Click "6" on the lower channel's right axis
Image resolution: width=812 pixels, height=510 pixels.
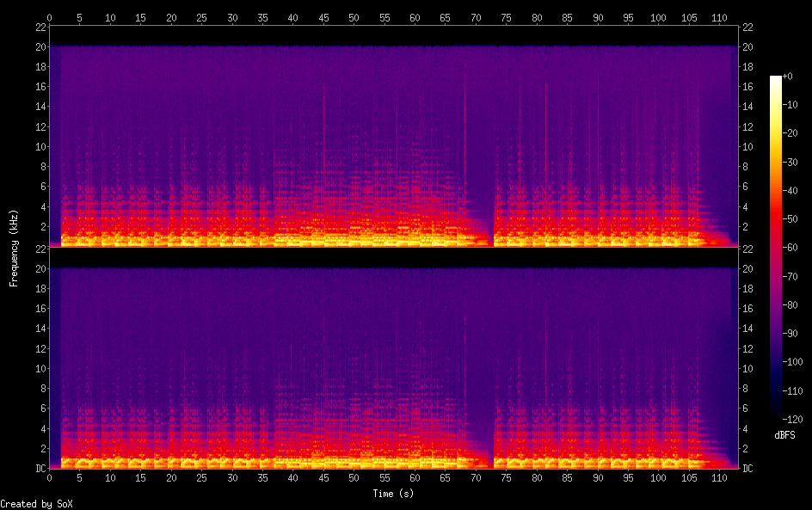click(x=745, y=408)
